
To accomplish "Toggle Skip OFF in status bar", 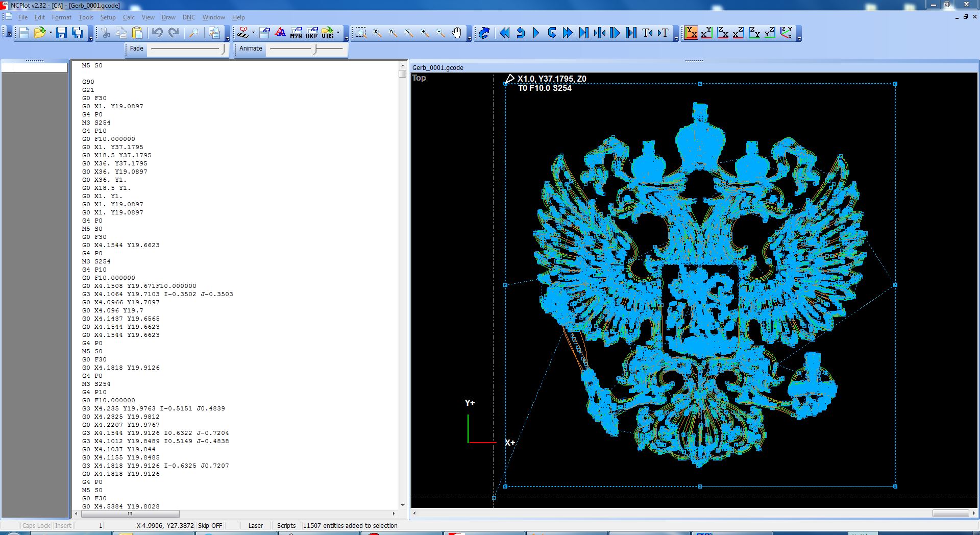I will coord(210,525).
